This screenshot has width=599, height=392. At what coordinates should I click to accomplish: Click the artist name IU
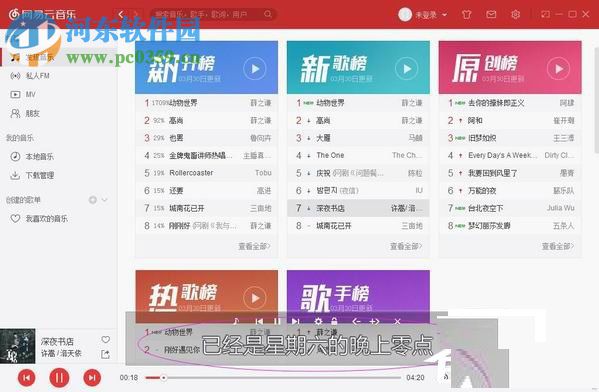pyautogui.click(x=419, y=190)
